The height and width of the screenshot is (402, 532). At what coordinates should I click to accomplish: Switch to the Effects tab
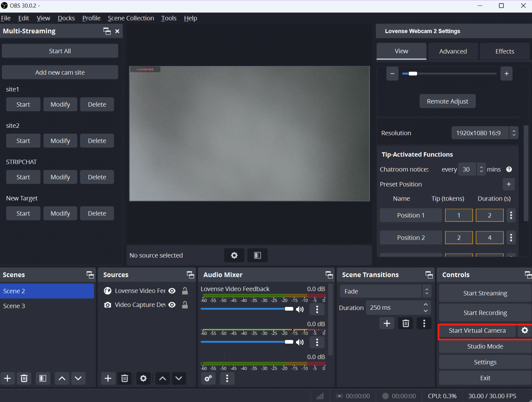click(504, 51)
